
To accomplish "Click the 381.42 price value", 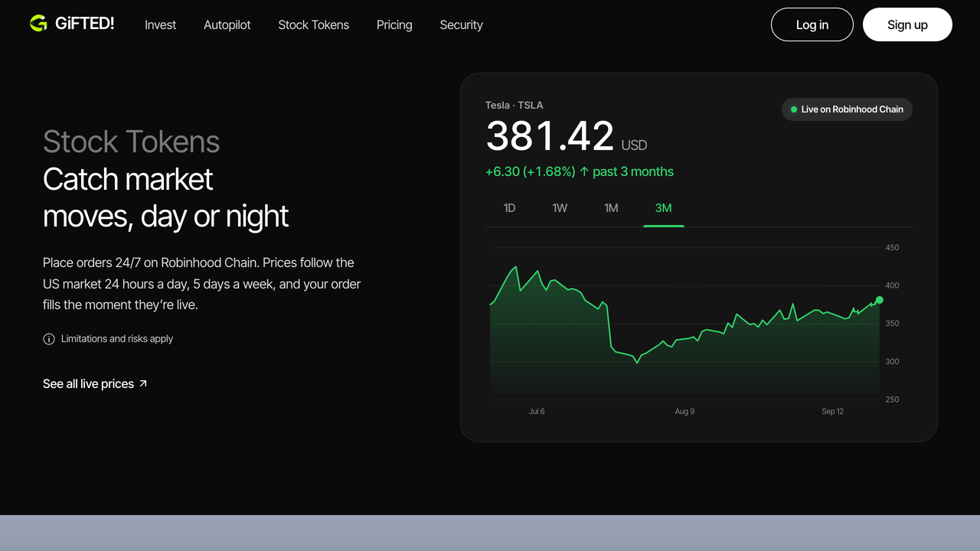I will click(550, 136).
